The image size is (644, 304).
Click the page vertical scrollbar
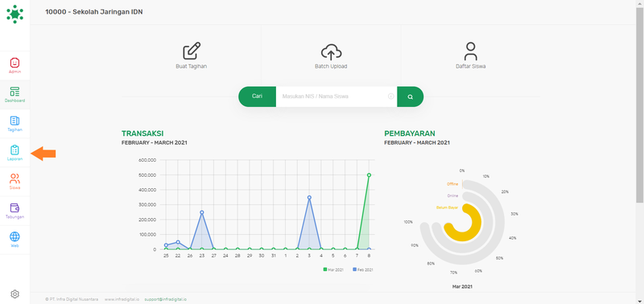640,105
